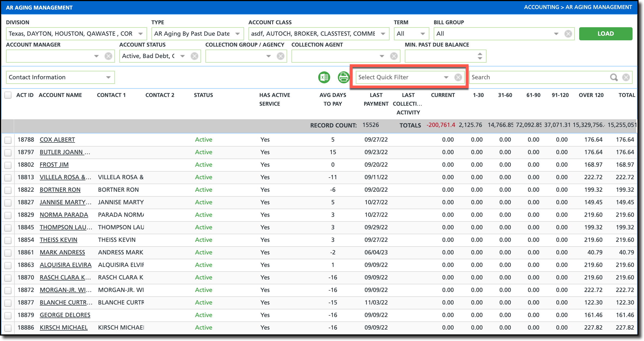
Task: Check the select-all header checkbox
Action: point(8,95)
